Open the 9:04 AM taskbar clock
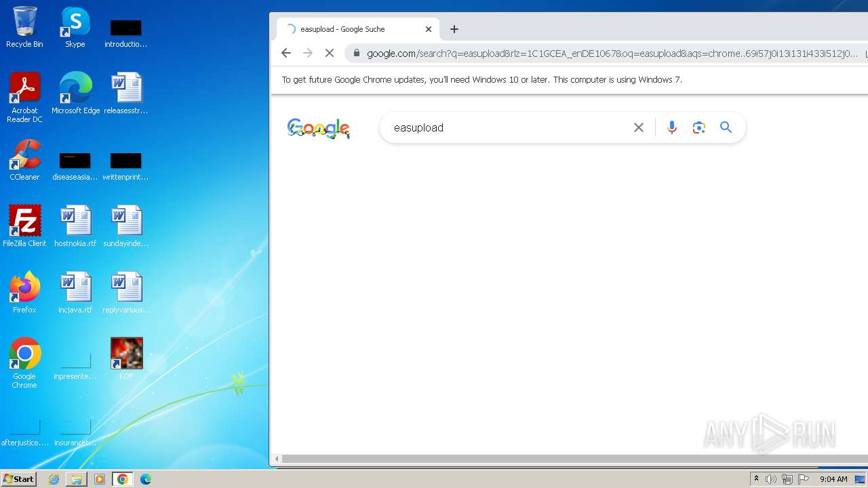This screenshot has height=488, width=868. pyautogui.click(x=833, y=479)
